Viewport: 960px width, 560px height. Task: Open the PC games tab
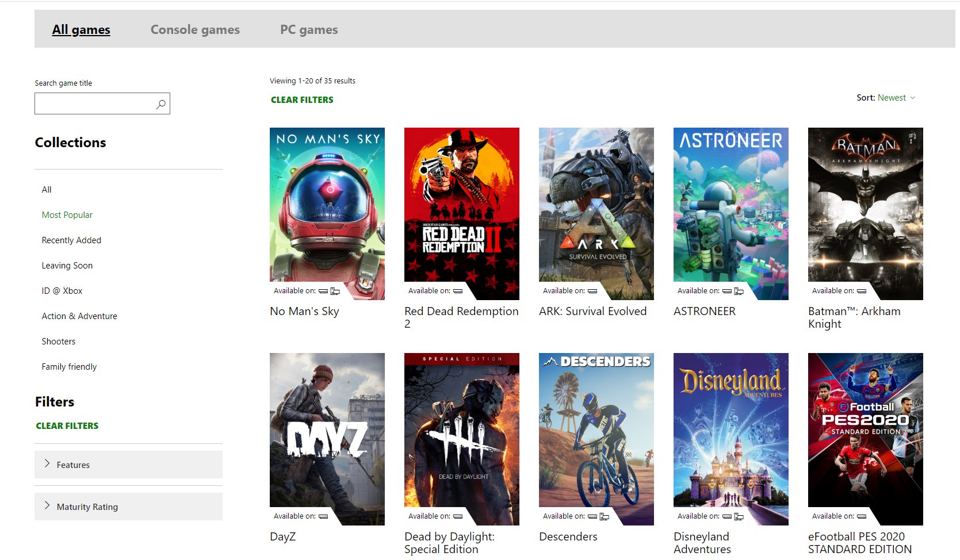click(309, 29)
